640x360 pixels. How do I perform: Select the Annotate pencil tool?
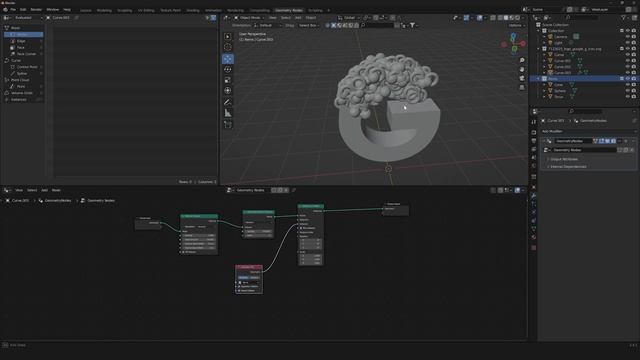coord(228,102)
